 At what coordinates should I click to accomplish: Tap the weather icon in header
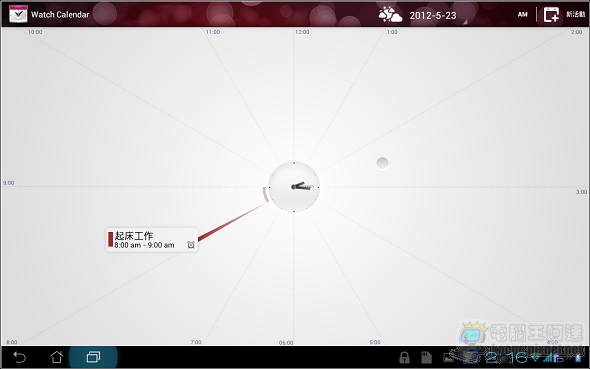[390, 15]
